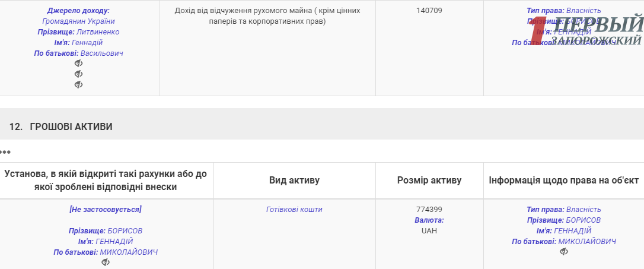Click the bottom hidden-eye icon under Васильович
This screenshot has width=644, height=269.
pyautogui.click(x=78, y=85)
